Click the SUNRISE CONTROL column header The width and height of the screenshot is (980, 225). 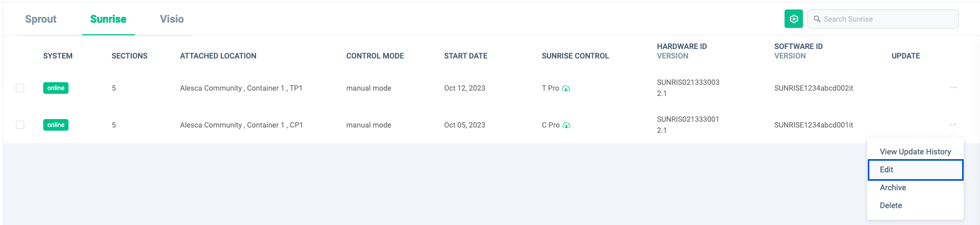(x=575, y=56)
